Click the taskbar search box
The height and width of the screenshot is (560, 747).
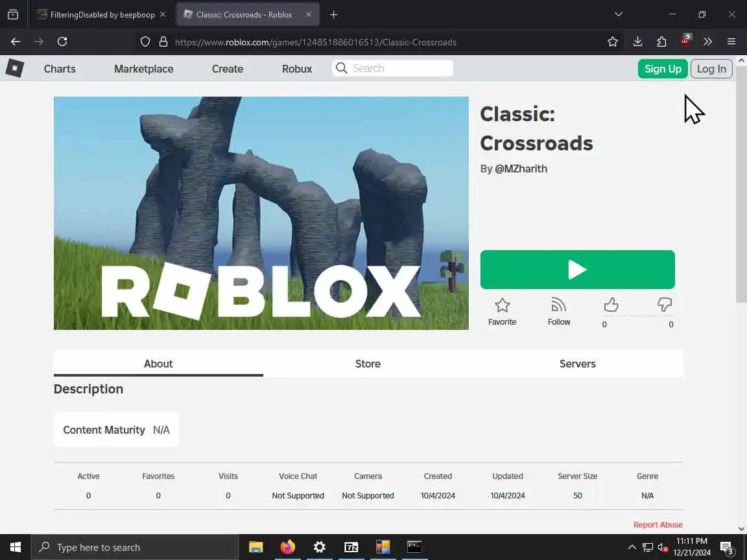(134, 547)
